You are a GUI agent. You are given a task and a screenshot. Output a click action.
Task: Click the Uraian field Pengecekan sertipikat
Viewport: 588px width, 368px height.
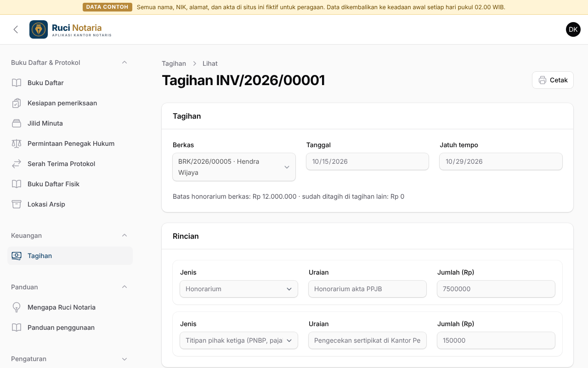pos(367,340)
